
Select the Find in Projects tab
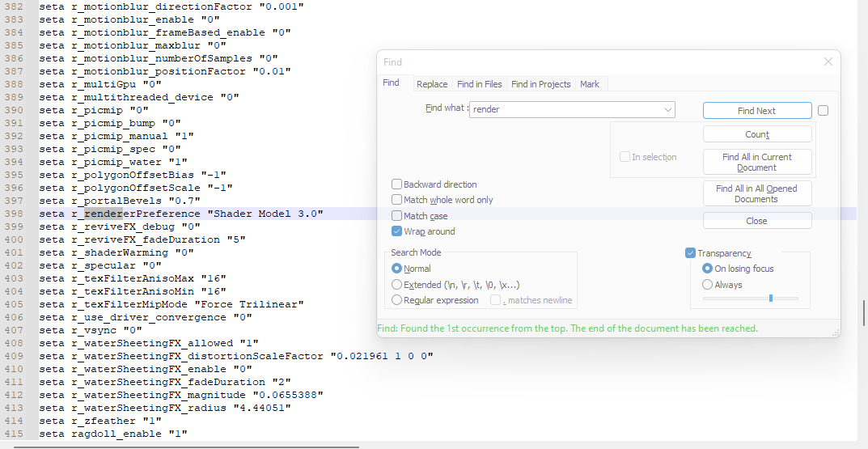tap(540, 84)
